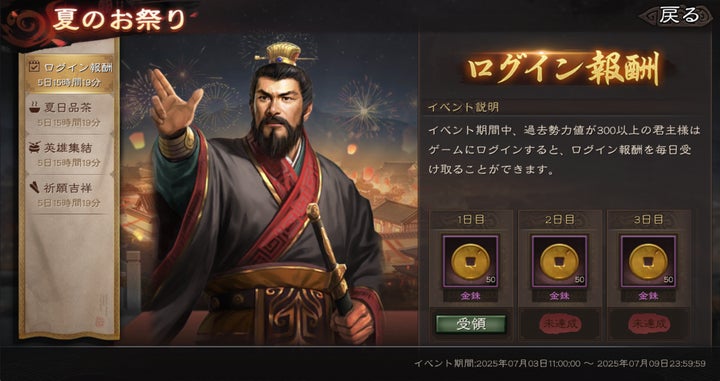Tap the day 2 gold coin icon
This screenshot has width=720, height=381.
[559, 262]
